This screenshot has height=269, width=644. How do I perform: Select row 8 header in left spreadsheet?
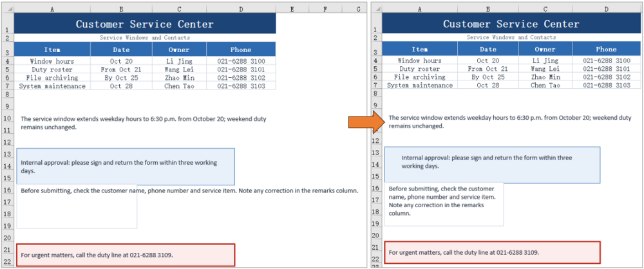(x=6, y=95)
